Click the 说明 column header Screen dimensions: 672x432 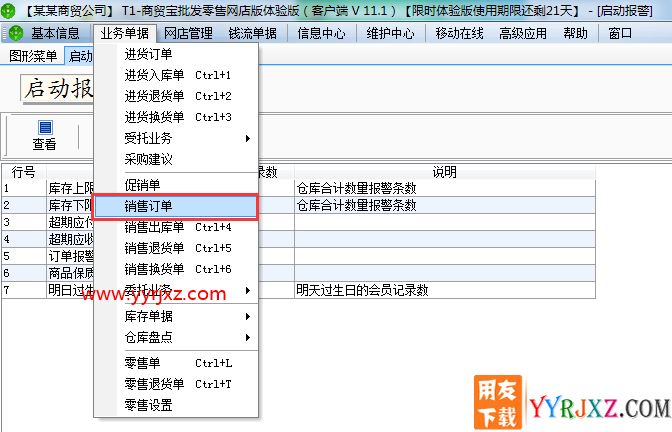click(444, 172)
